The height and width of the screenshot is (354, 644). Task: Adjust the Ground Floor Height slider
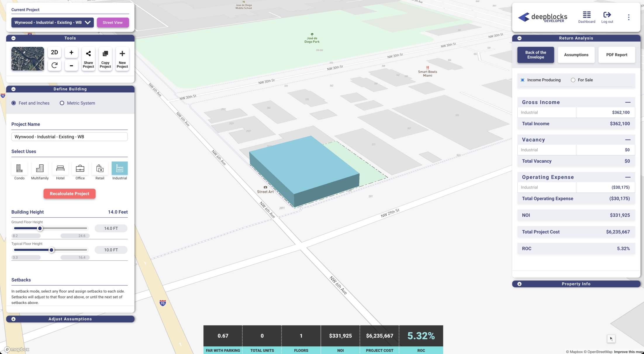pos(40,228)
